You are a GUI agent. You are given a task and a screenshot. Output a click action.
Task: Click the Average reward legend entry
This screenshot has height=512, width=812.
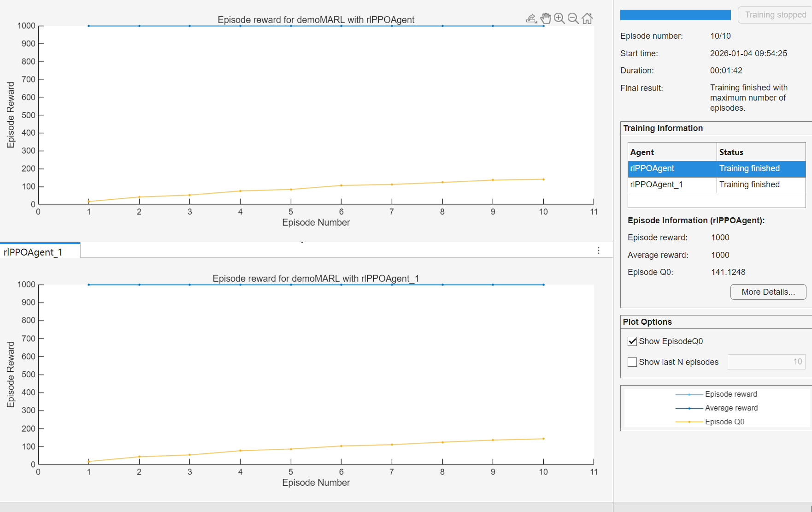(x=716, y=408)
